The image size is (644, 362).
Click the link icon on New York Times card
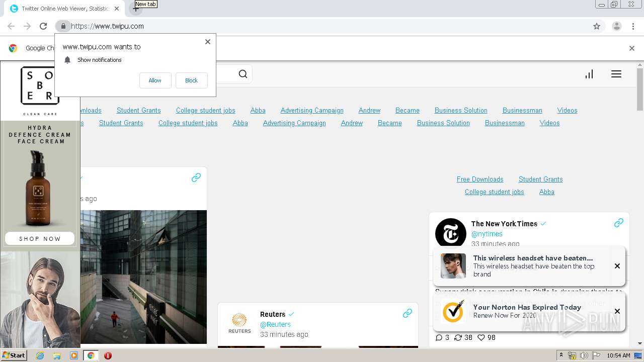click(x=619, y=223)
